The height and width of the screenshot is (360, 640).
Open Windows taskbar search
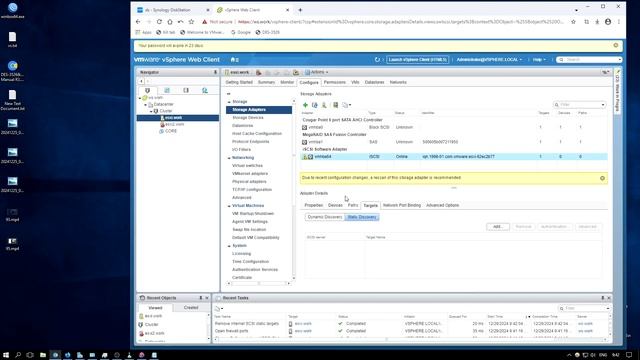tap(18, 355)
